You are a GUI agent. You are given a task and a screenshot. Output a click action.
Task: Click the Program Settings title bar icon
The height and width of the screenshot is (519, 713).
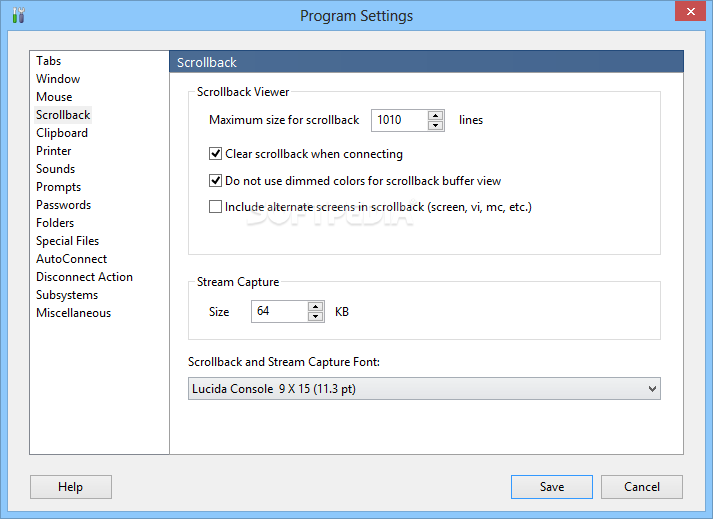point(17,15)
